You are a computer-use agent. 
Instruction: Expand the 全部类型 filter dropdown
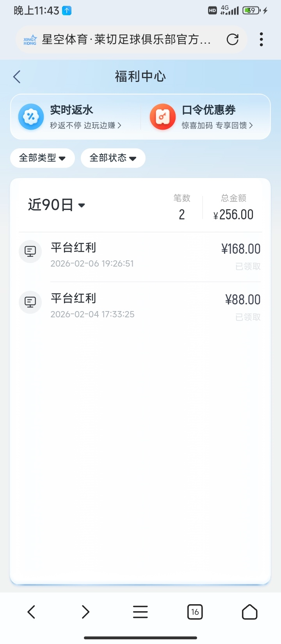42,158
